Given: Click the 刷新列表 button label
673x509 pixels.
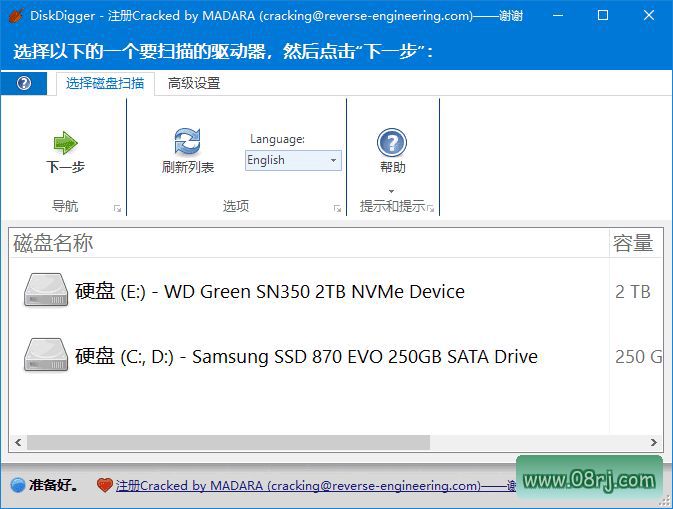Looking at the screenshot, I should (x=188, y=167).
